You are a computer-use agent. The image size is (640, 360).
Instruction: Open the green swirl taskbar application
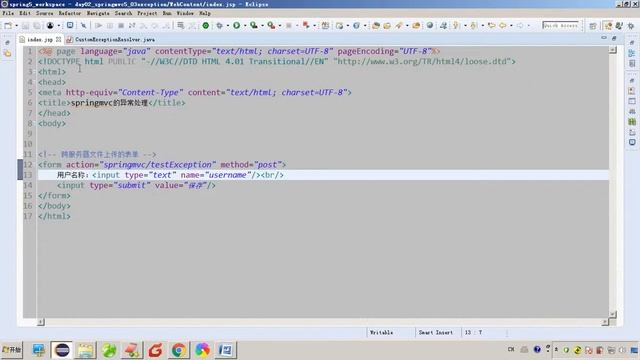click(x=109, y=350)
